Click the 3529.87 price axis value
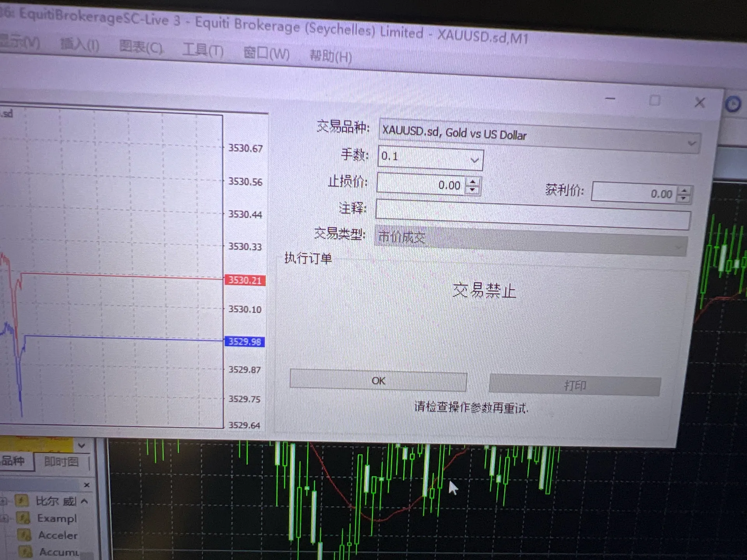 point(244,369)
